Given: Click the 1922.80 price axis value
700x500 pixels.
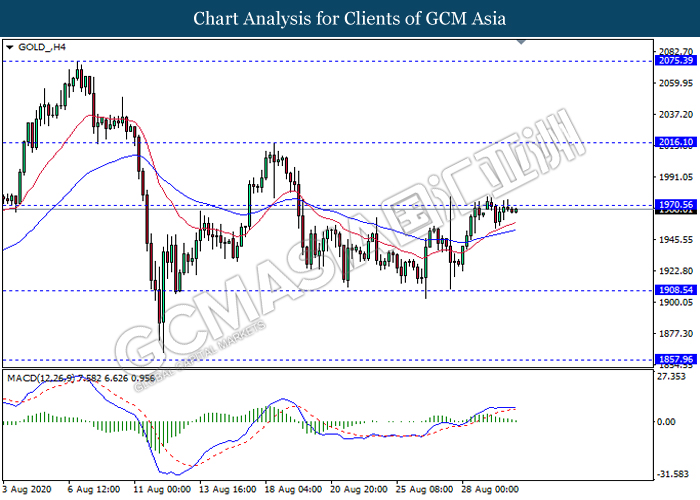Looking at the screenshot, I should [x=676, y=271].
